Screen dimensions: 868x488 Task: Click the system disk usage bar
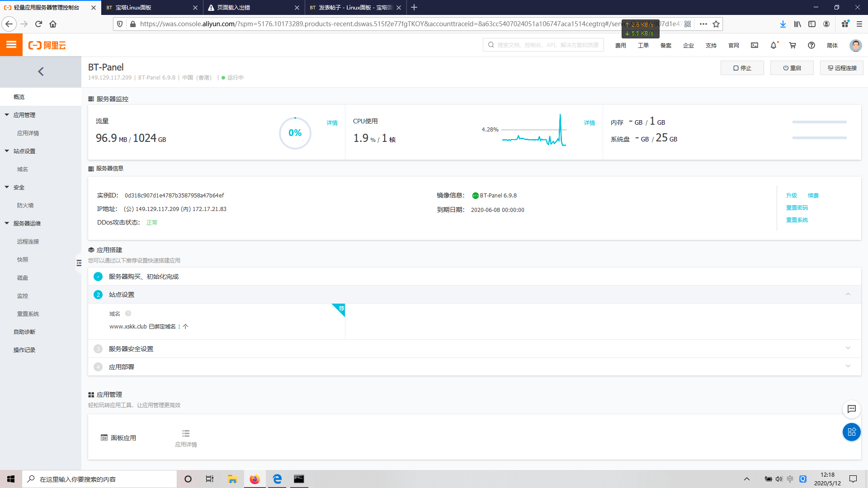pos(820,138)
